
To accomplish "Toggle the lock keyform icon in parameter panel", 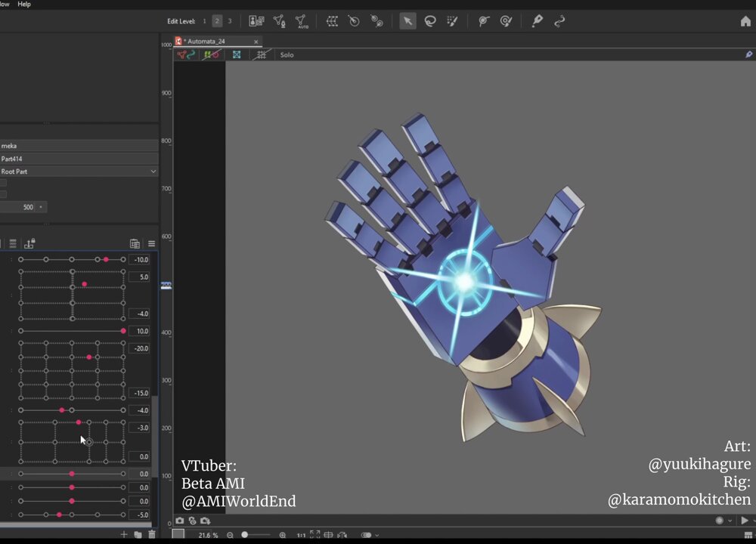I will 29,243.
